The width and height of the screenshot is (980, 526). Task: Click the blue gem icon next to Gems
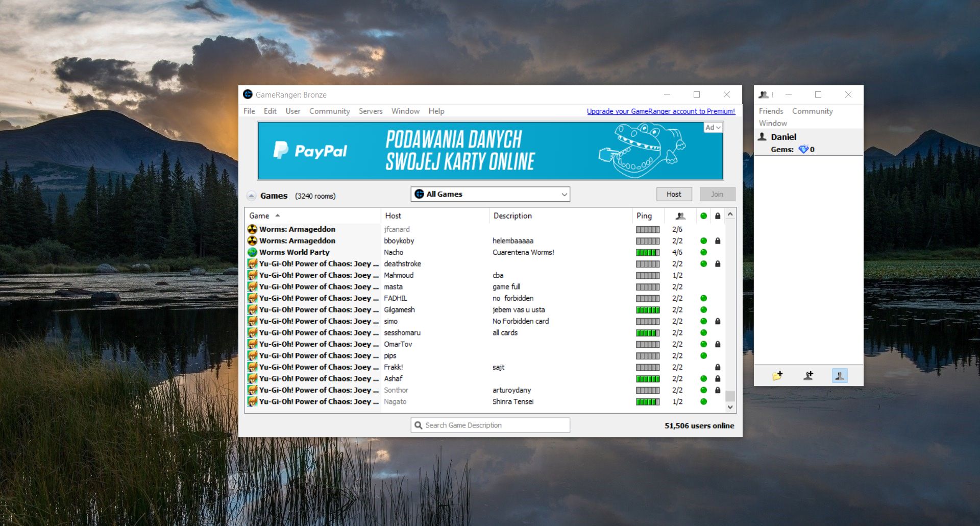[x=803, y=150]
